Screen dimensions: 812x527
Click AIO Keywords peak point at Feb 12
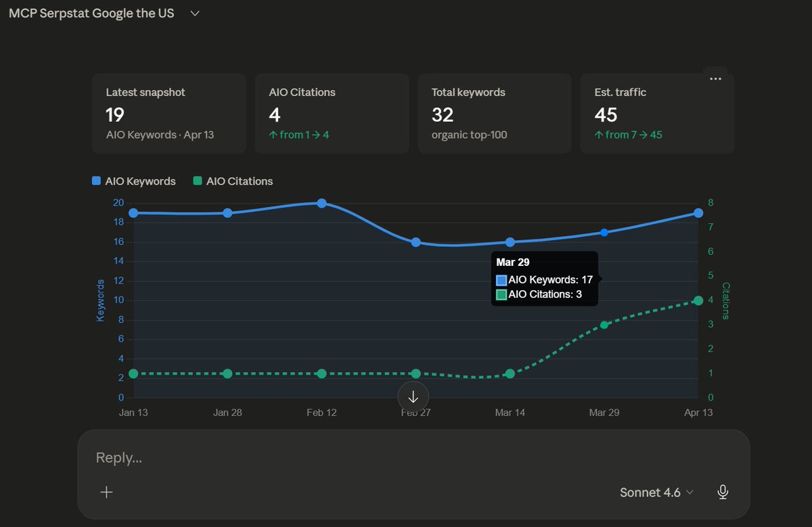pyautogui.click(x=321, y=204)
